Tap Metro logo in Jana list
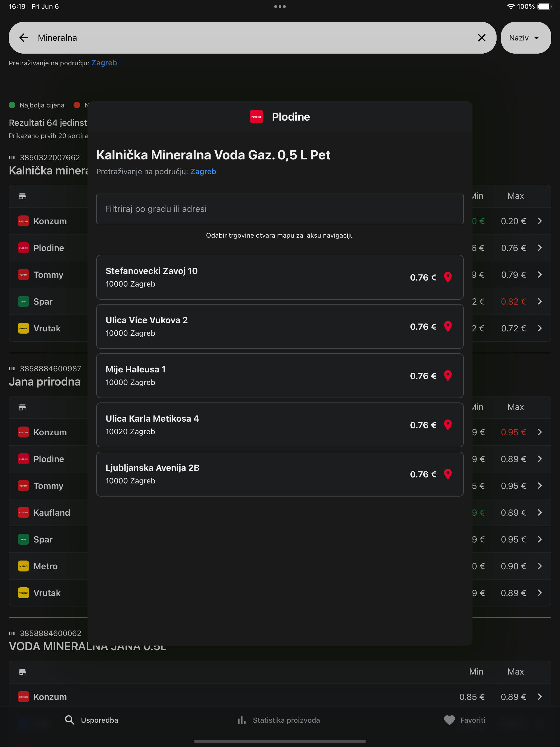 coord(23,566)
